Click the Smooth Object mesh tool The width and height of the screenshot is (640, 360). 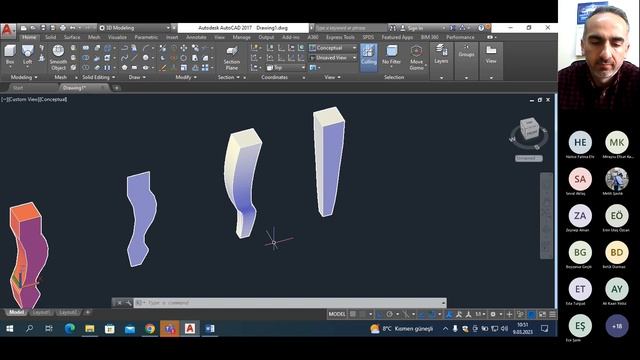click(58, 57)
